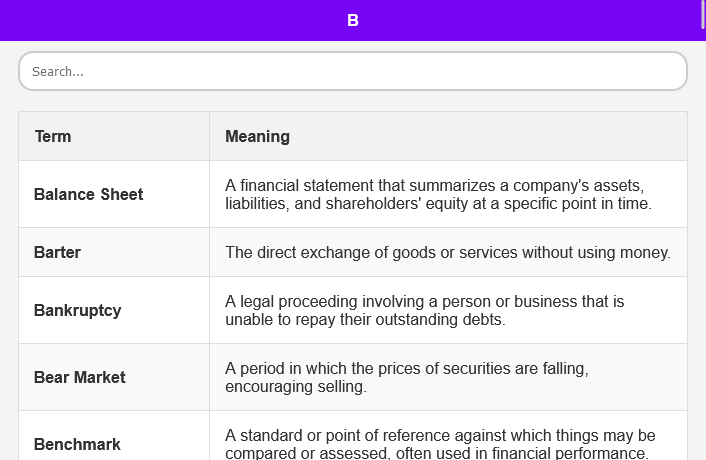
Task: Click the Term column header
Action: [53, 136]
